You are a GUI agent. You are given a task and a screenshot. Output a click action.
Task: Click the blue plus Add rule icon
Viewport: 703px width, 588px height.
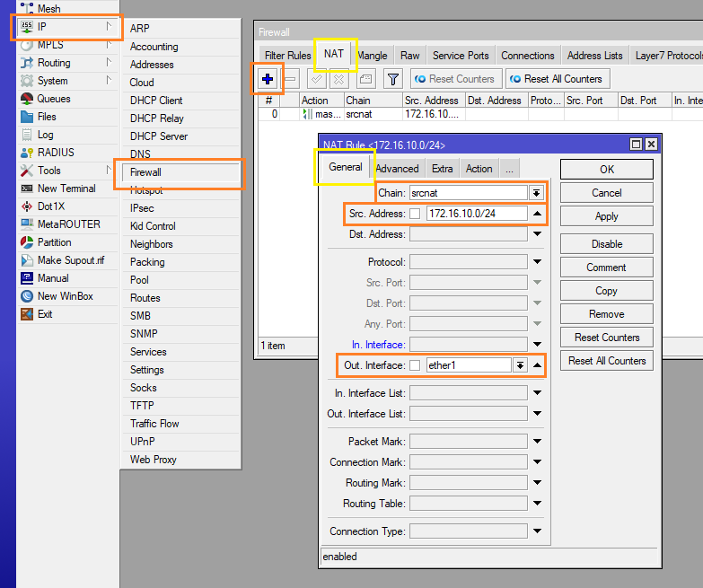pos(268,79)
